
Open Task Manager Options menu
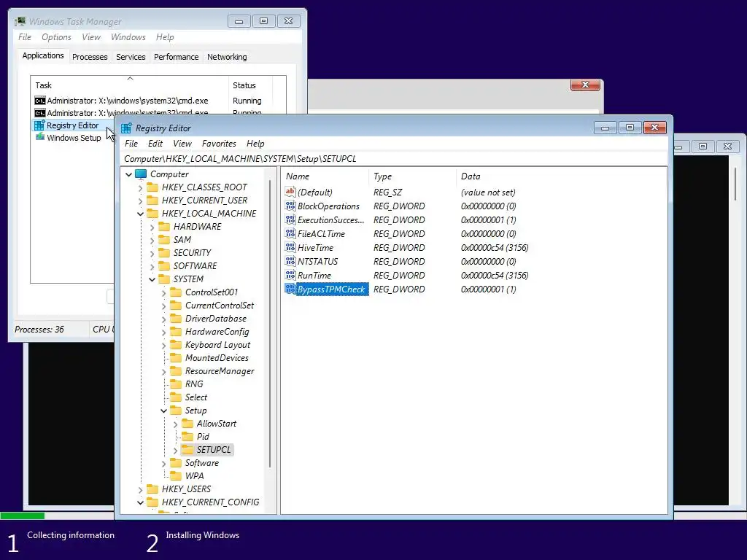[56, 36]
